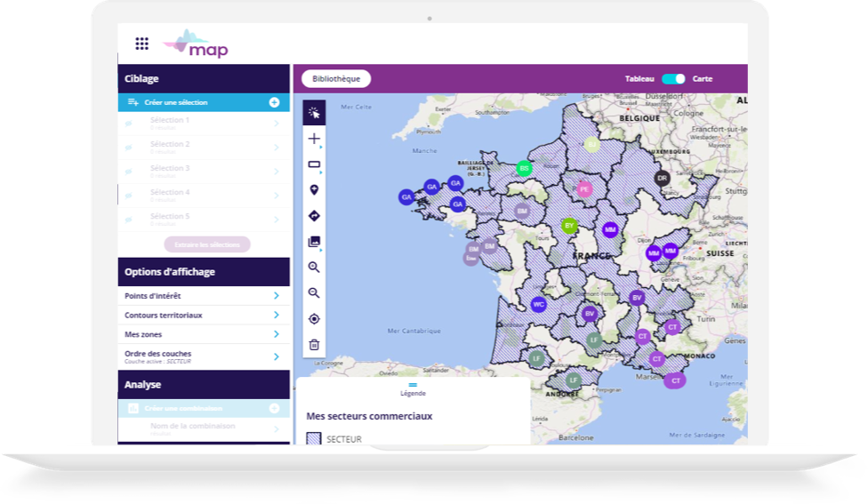Zoom out with the magnifier minus icon
868x504 pixels.
pyautogui.click(x=314, y=292)
